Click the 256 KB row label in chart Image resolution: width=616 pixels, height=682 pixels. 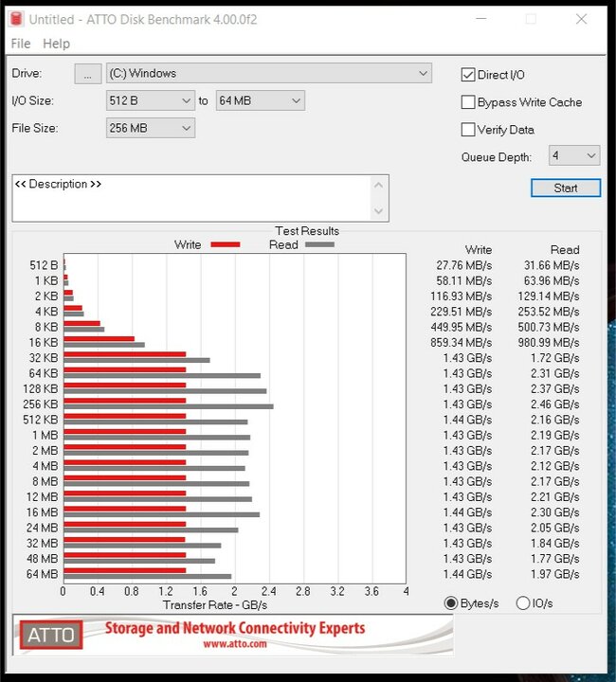tap(41, 404)
